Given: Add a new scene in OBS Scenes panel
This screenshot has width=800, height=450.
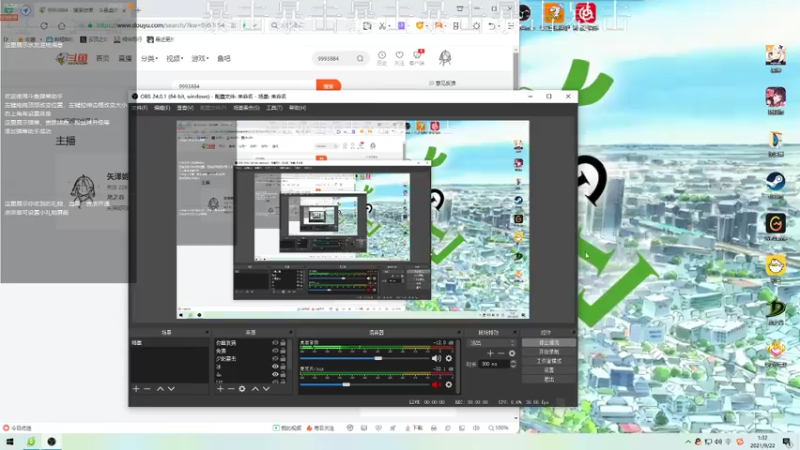Looking at the screenshot, I should point(136,389).
